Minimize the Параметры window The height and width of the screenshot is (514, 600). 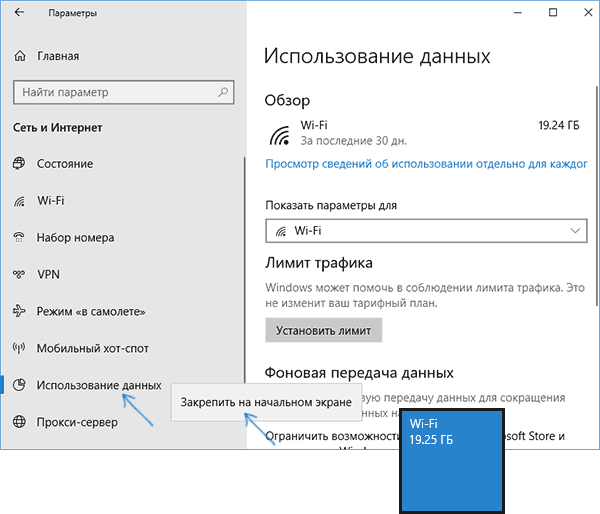[518, 13]
